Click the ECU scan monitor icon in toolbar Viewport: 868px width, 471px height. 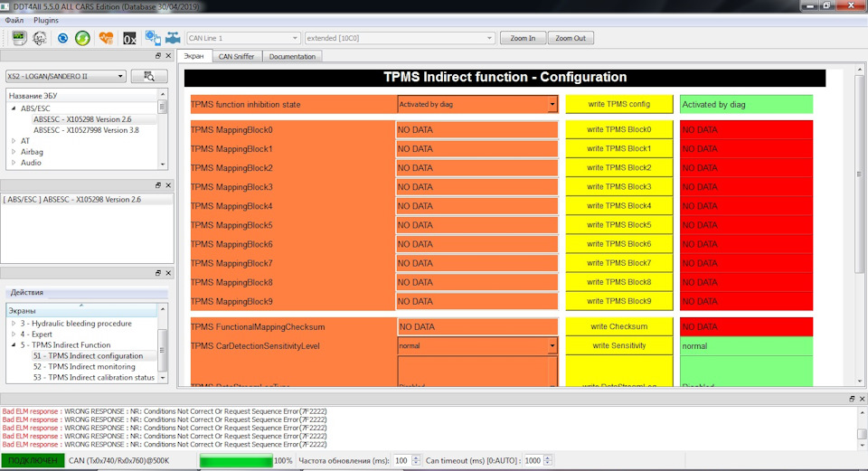point(19,38)
